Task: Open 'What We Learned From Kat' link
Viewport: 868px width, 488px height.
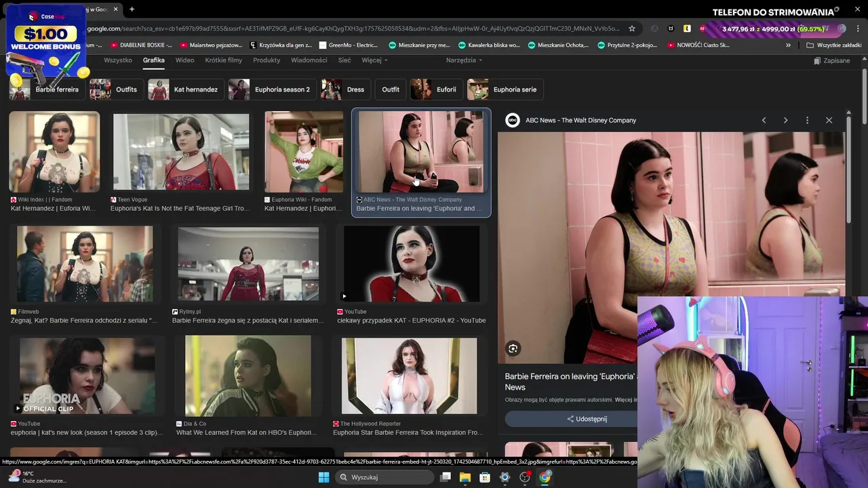Action: (246, 432)
